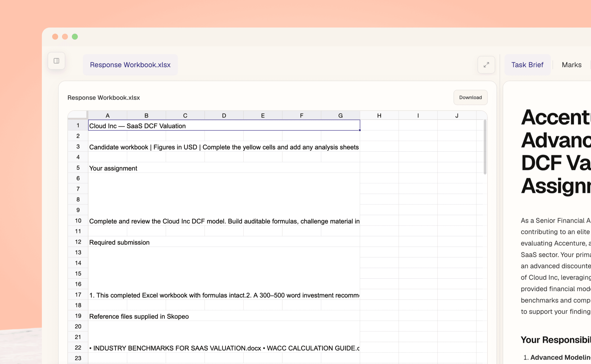The height and width of the screenshot is (364, 591).
Task: Select row 5 header
Action: [78, 167]
